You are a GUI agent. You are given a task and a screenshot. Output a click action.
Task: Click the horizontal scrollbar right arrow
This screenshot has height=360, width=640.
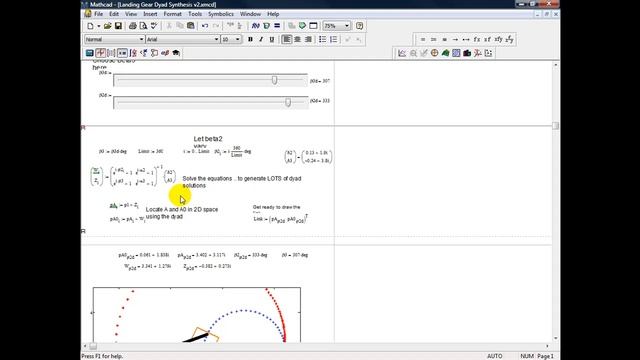coord(547,346)
